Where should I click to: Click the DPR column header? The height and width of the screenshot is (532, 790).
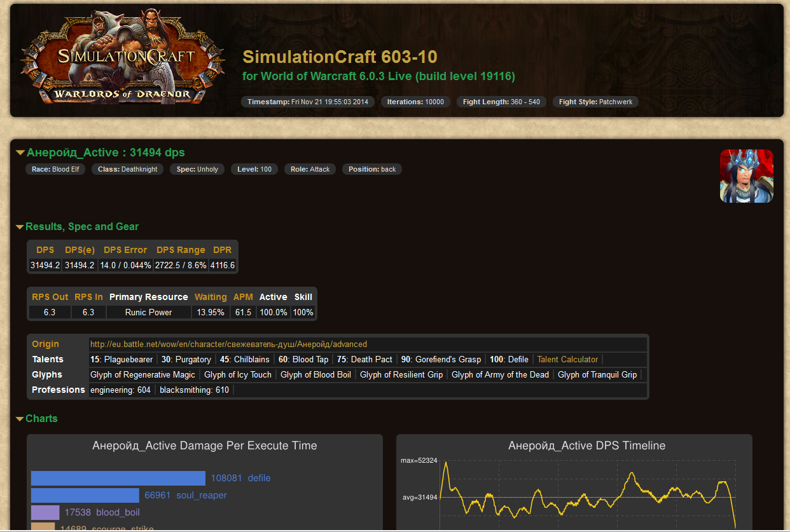223,250
